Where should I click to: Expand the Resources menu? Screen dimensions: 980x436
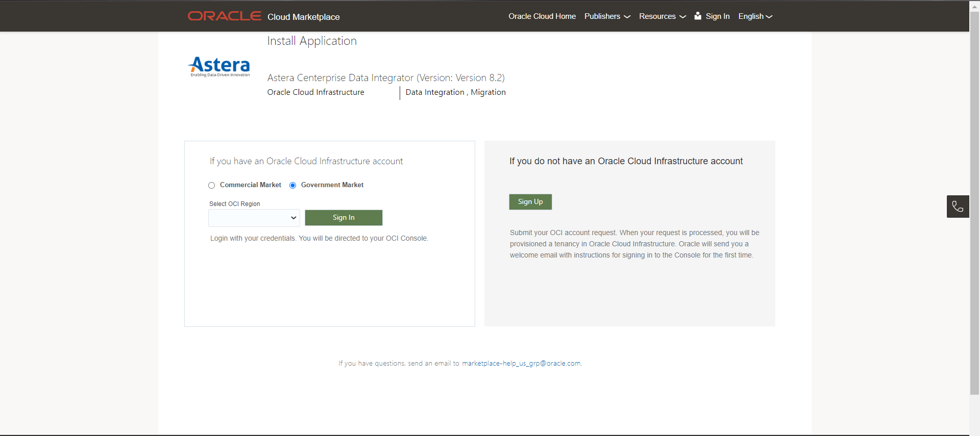(662, 16)
